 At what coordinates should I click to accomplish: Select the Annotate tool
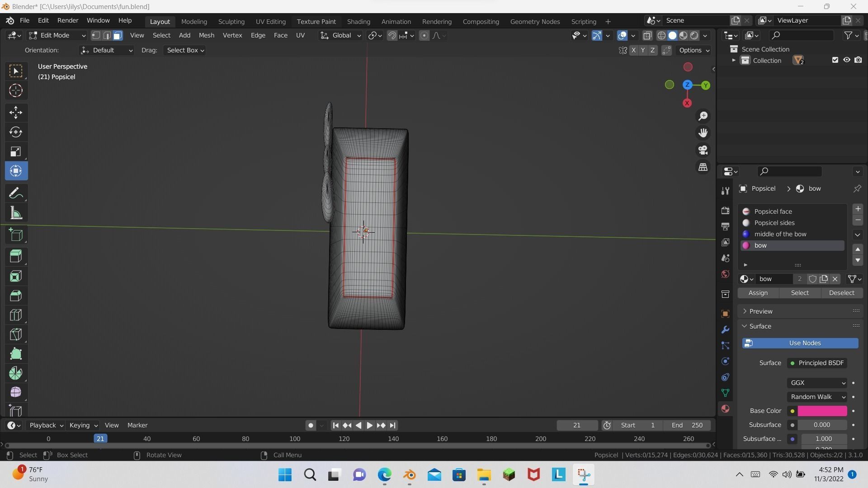[16, 193]
